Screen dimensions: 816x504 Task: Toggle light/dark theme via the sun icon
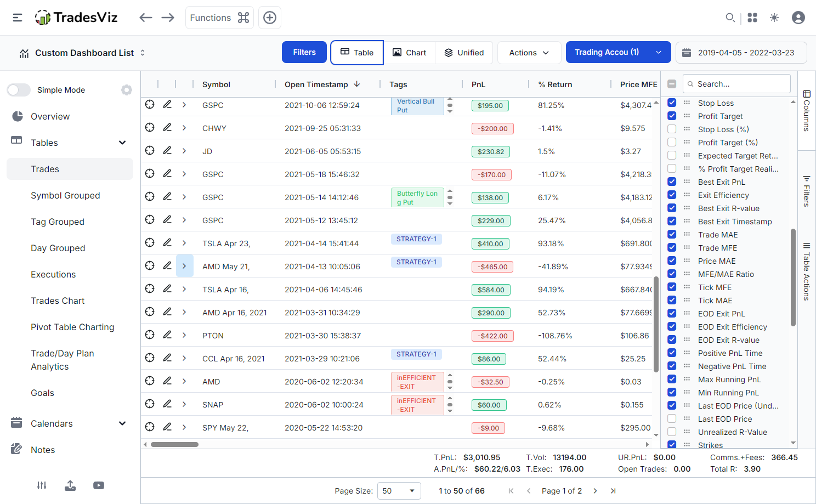coord(774,17)
